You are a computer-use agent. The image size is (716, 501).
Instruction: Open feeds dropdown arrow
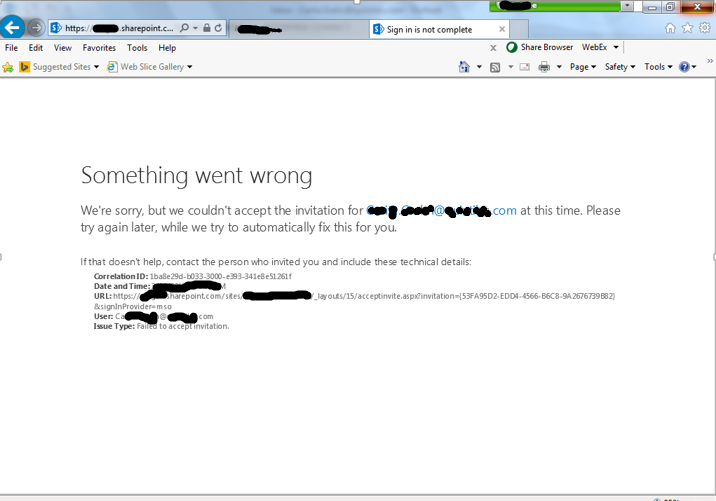coord(511,67)
